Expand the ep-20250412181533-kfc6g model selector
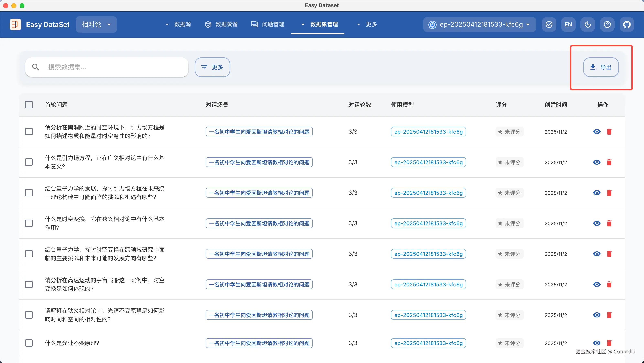 click(479, 24)
